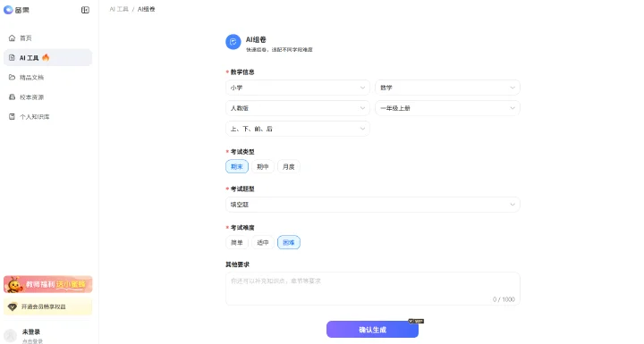This screenshot has width=644, height=344.
Task: Choose 简单 difficulty option
Action: 236,243
